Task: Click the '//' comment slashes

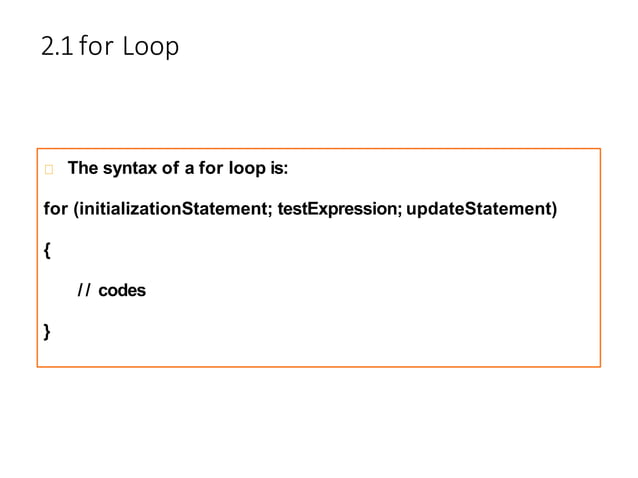Action: click(x=84, y=290)
